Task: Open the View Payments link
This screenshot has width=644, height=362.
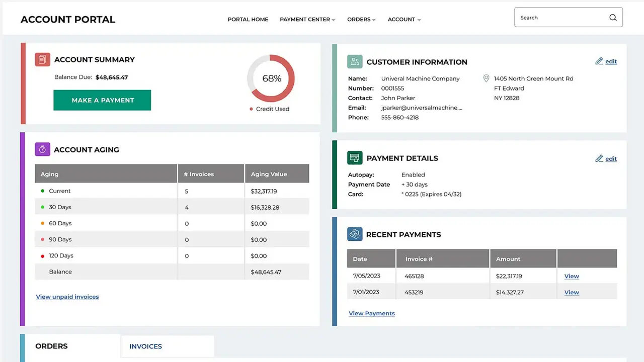Action: pyautogui.click(x=372, y=313)
